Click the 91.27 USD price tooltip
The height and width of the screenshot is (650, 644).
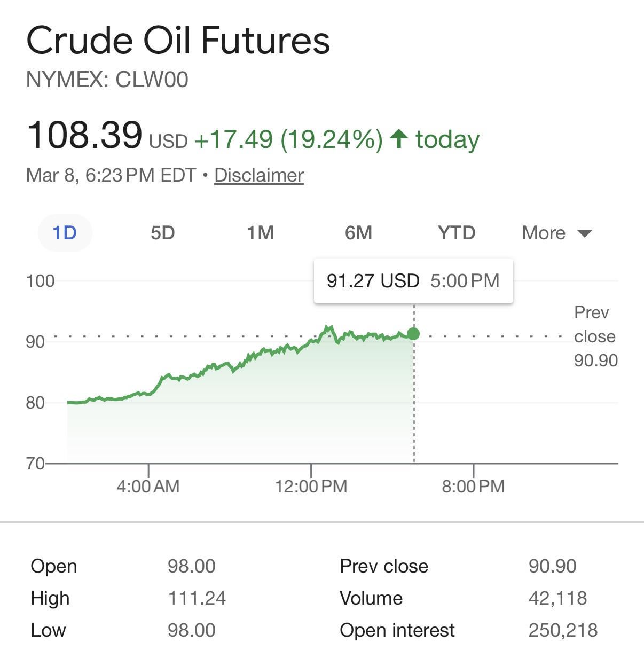coord(413,281)
